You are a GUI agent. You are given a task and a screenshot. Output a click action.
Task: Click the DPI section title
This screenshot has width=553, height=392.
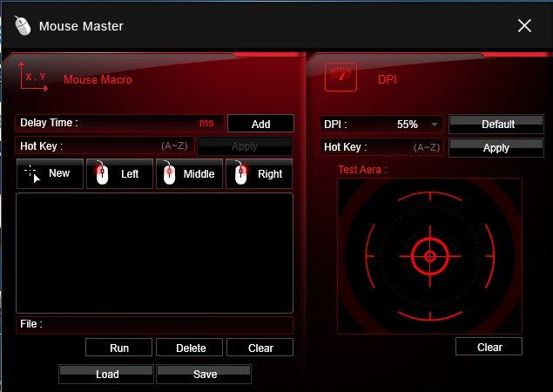pyautogui.click(x=387, y=79)
